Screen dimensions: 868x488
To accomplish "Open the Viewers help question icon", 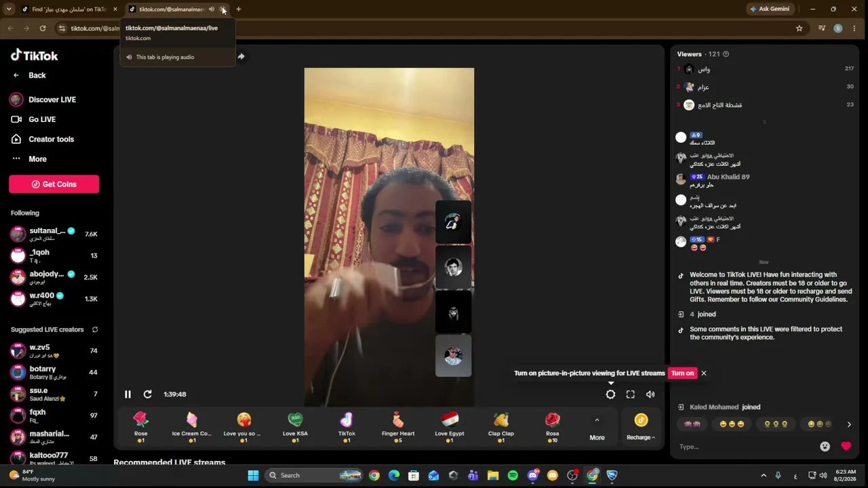I will point(726,54).
